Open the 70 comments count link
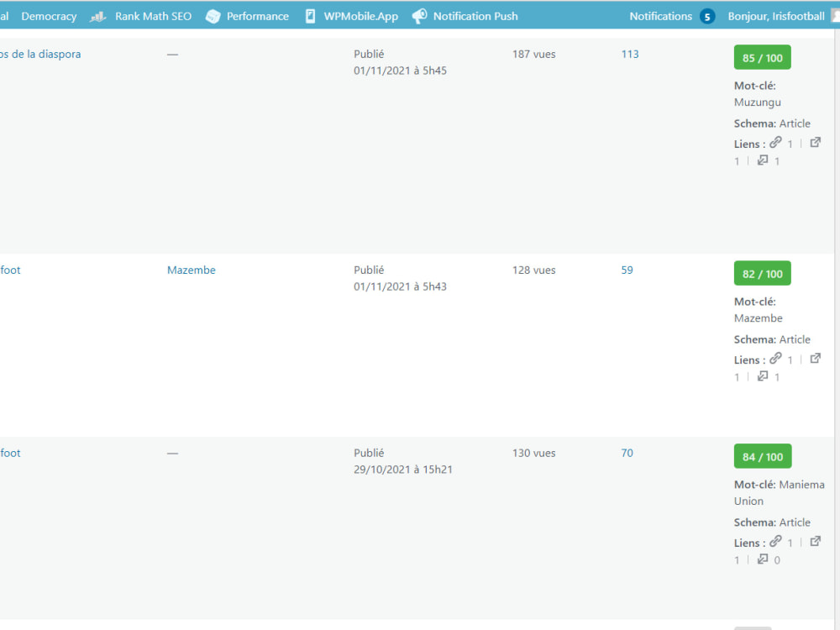The image size is (840, 630). tap(627, 453)
